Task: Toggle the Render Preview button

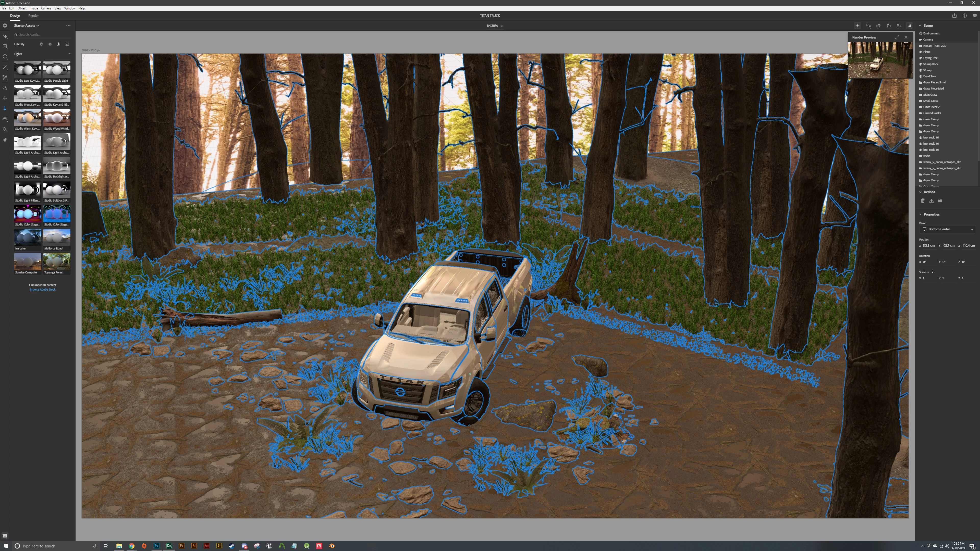Action: coord(909,26)
